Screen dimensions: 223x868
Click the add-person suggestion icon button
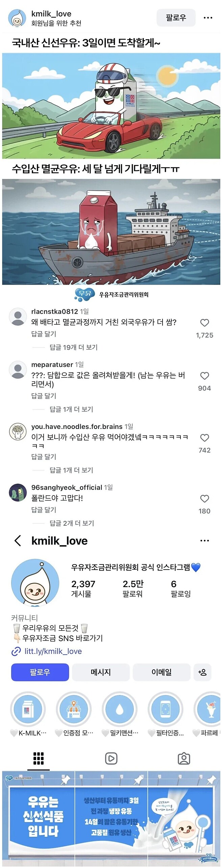pyautogui.click(x=202, y=672)
